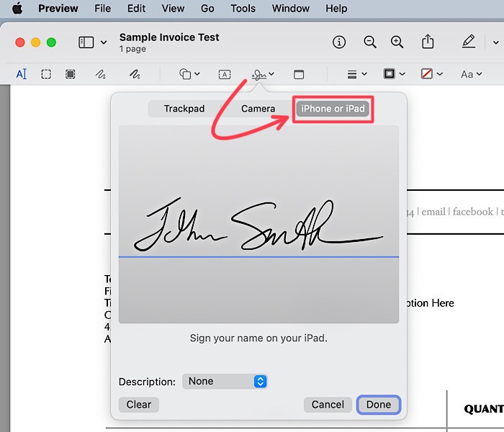This screenshot has height=432, width=504.
Task: Click the Done button
Action: click(x=378, y=405)
